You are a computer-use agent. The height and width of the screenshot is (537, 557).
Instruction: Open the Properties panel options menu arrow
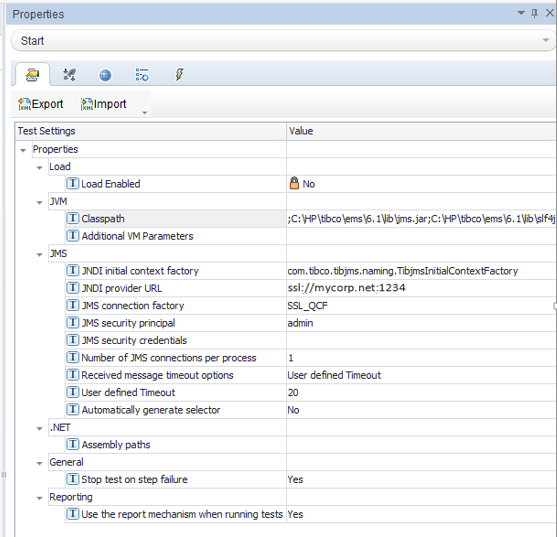pyautogui.click(x=521, y=13)
